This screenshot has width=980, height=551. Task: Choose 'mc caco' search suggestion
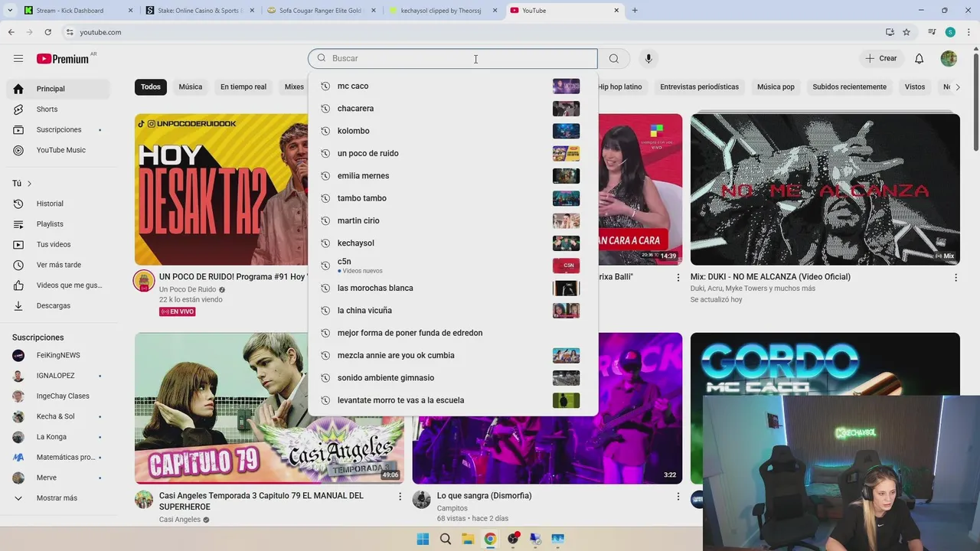pos(452,86)
